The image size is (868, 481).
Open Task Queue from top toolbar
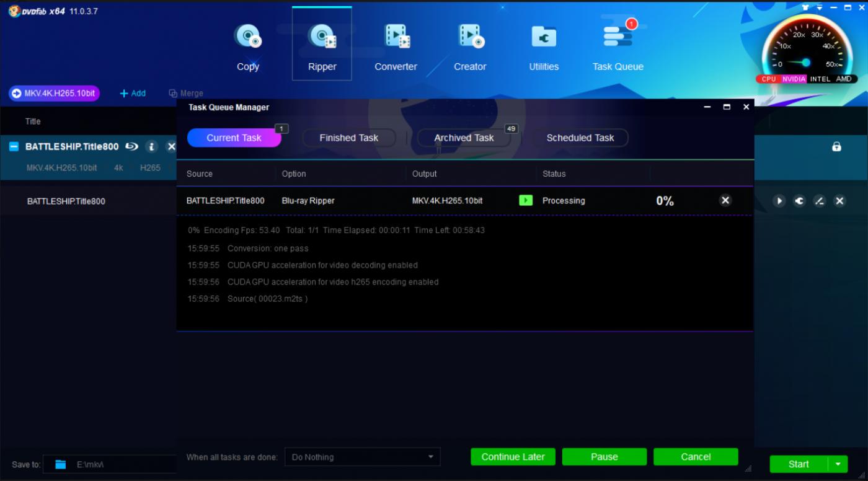point(618,46)
